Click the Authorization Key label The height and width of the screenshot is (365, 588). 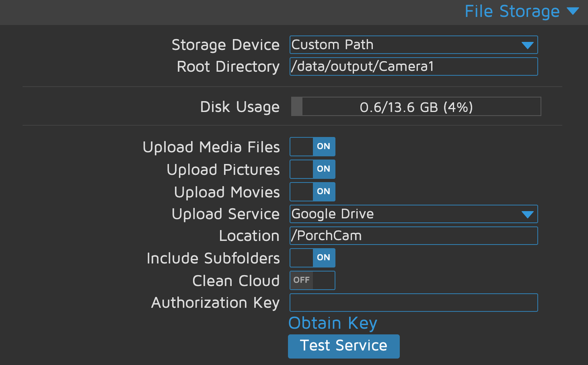tap(215, 303)
